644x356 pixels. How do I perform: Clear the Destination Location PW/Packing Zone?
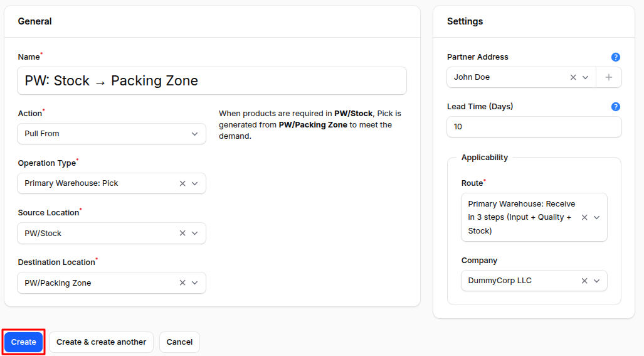tap(182, 283)
